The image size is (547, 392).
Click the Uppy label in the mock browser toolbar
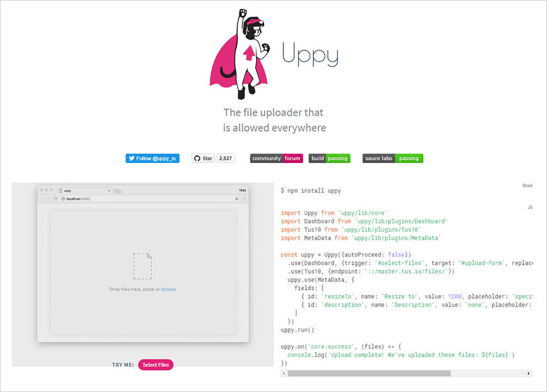tap(242, 189)
